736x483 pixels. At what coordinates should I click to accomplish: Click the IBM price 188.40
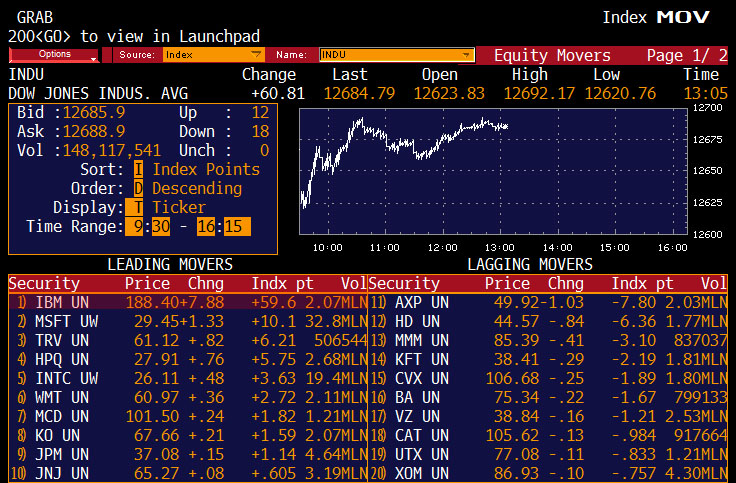[x=152, y=302]
